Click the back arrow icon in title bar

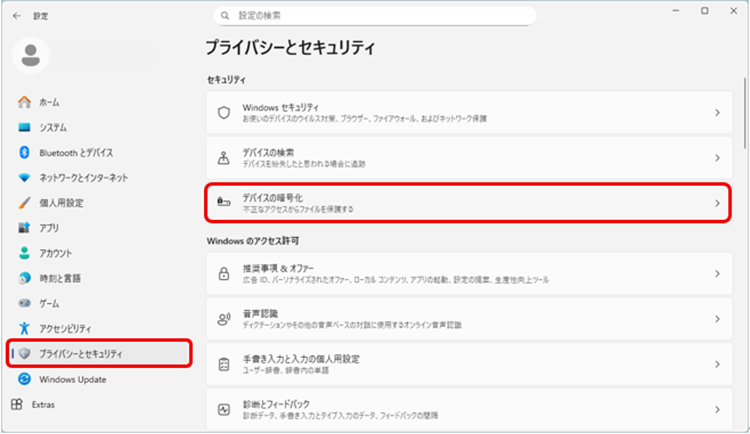[16, 16]
